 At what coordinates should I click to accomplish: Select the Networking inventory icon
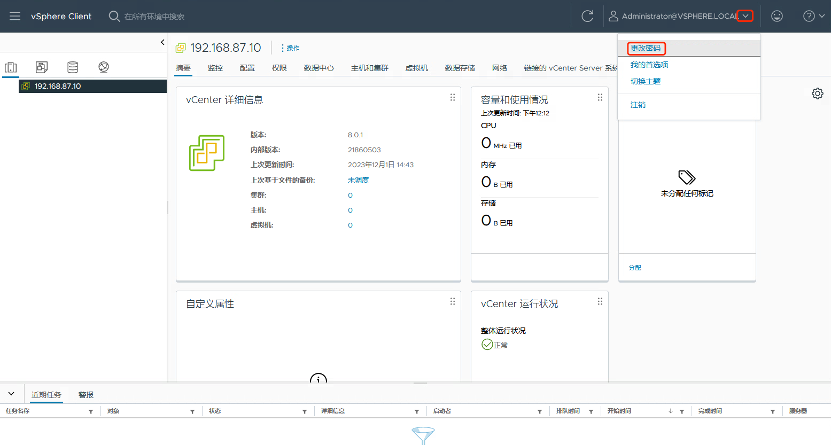[103, 67]
